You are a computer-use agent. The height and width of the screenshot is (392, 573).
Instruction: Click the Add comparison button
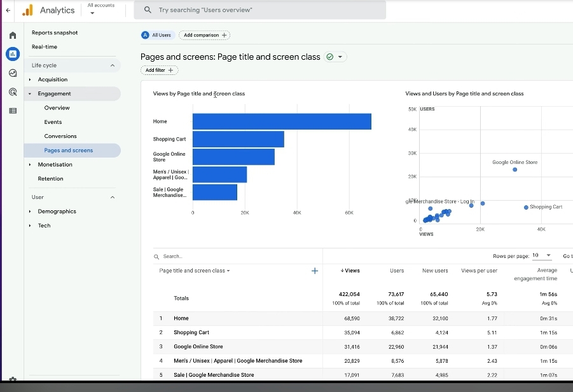pos(204,36)
